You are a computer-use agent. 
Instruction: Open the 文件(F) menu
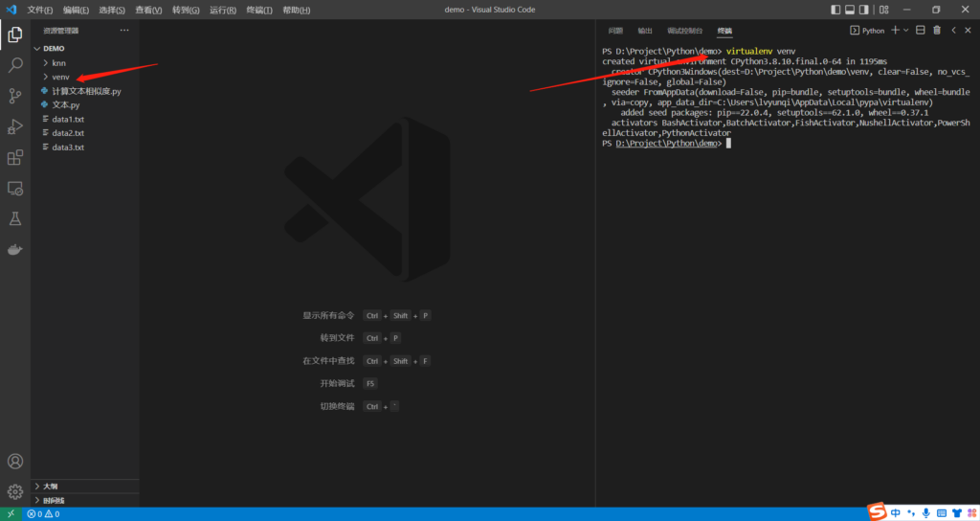[39, 10]
